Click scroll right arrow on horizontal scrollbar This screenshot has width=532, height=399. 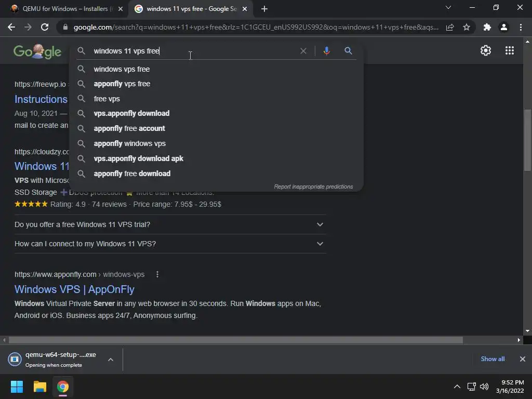pyautogui.click(x=519, y=340)
